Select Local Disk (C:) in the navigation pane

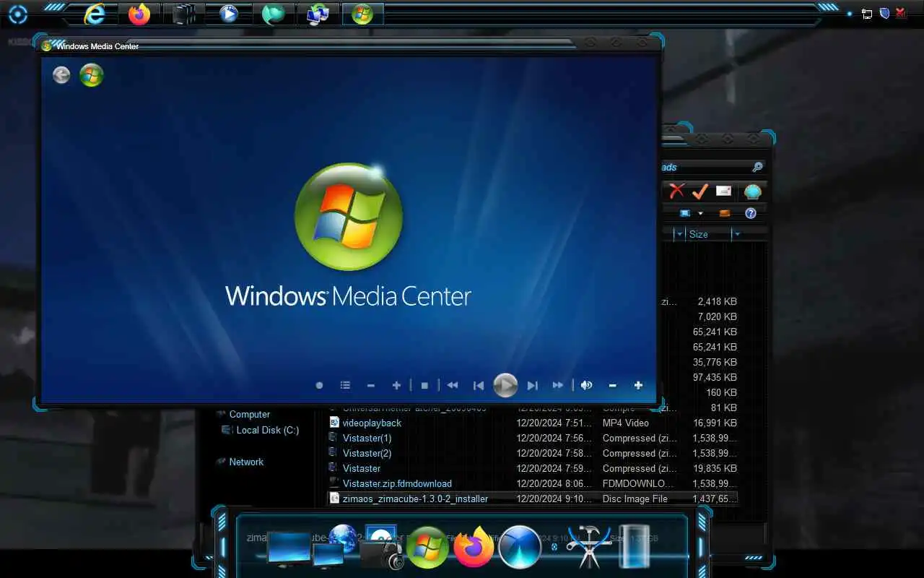coord(267,430)
